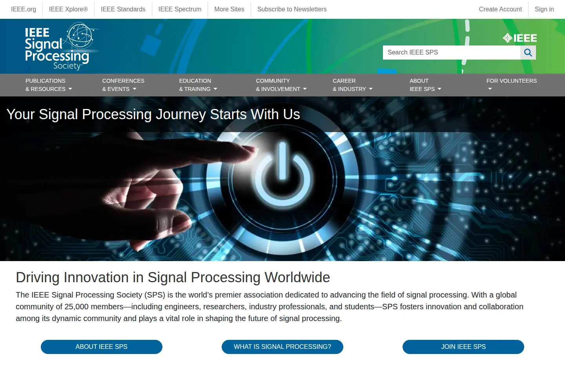Open For Volunteers dropdown
Image resolution: width=565 pixels, height=392 pixels.
click(x=512, y=85)
